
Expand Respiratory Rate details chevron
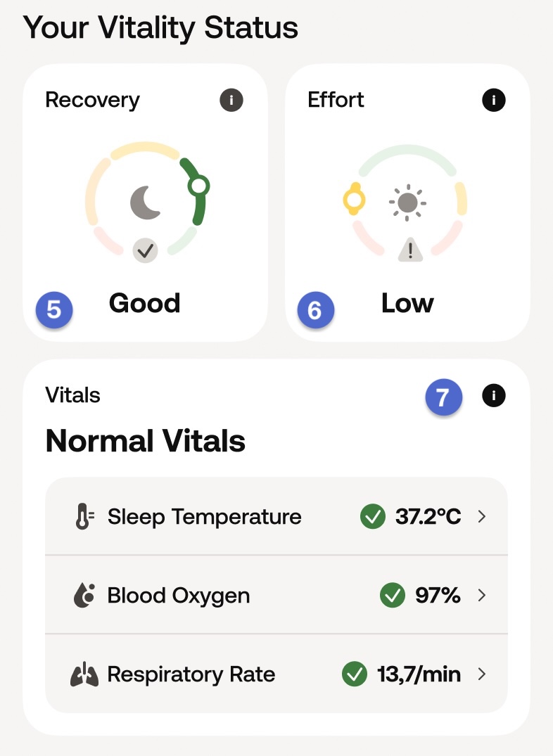(482, 675)
